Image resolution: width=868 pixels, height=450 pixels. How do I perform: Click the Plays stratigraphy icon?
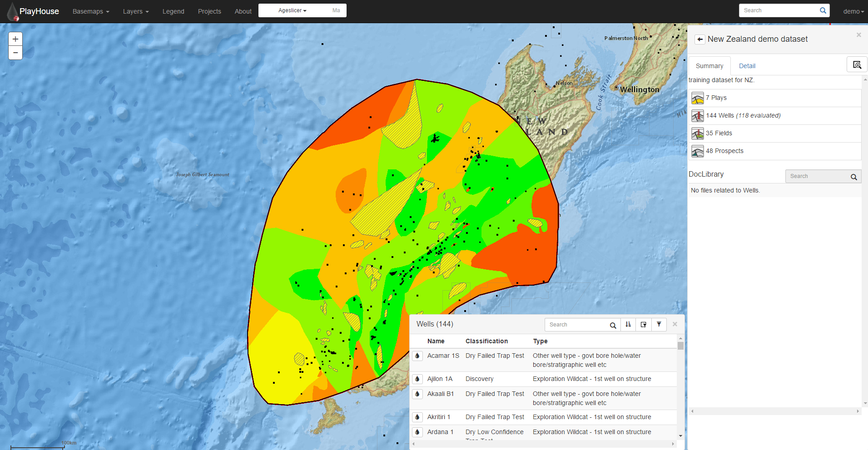697,98
